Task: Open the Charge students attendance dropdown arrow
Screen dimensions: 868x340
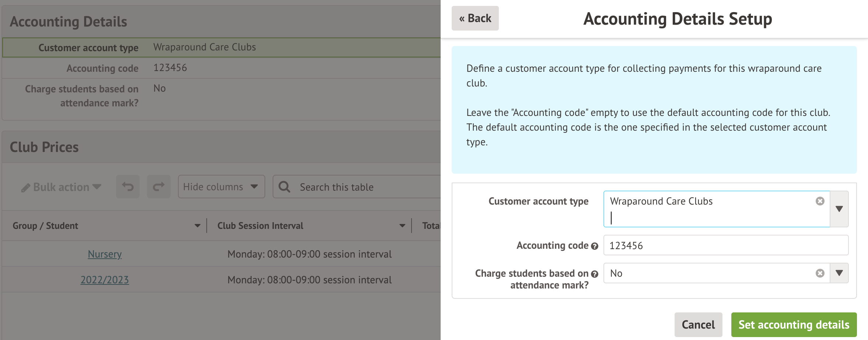Action: pyautogui.click(x=839, y=273)
